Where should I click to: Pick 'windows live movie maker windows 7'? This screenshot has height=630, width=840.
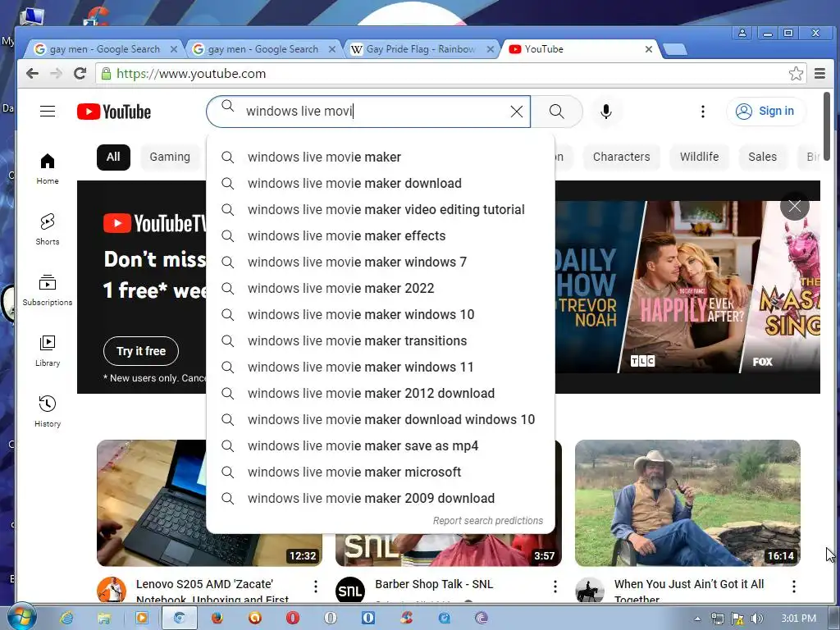(381, 262)
